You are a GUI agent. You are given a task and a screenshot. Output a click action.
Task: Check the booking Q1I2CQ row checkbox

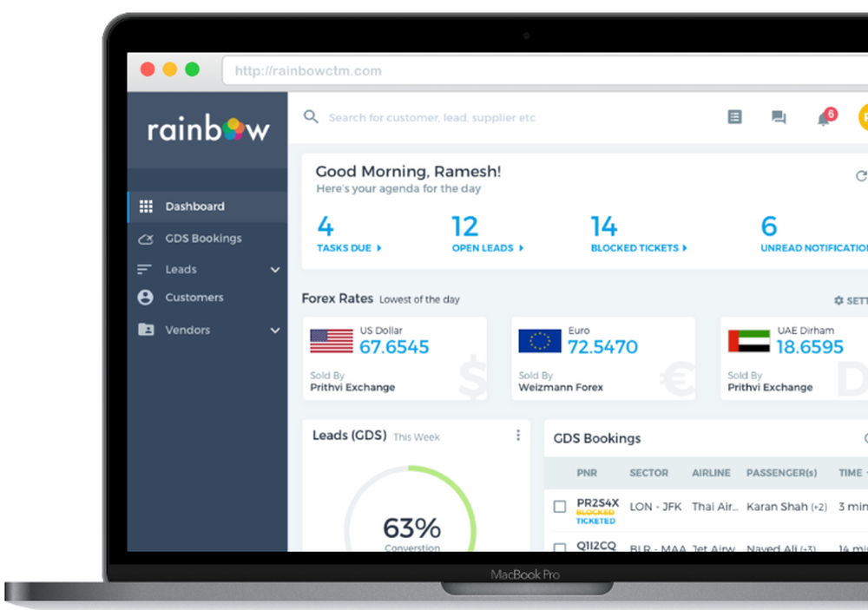point(560,548)
